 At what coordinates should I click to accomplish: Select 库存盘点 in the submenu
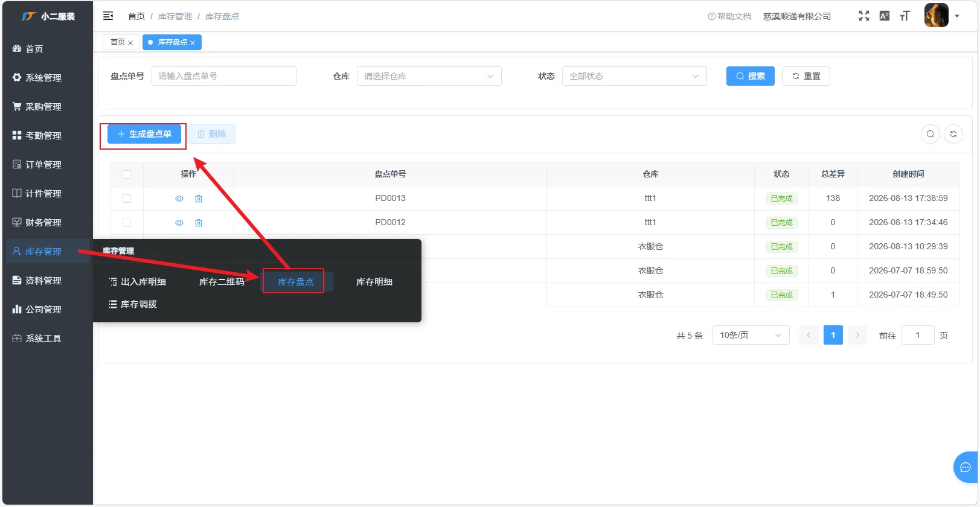click(x=296, y=282)
